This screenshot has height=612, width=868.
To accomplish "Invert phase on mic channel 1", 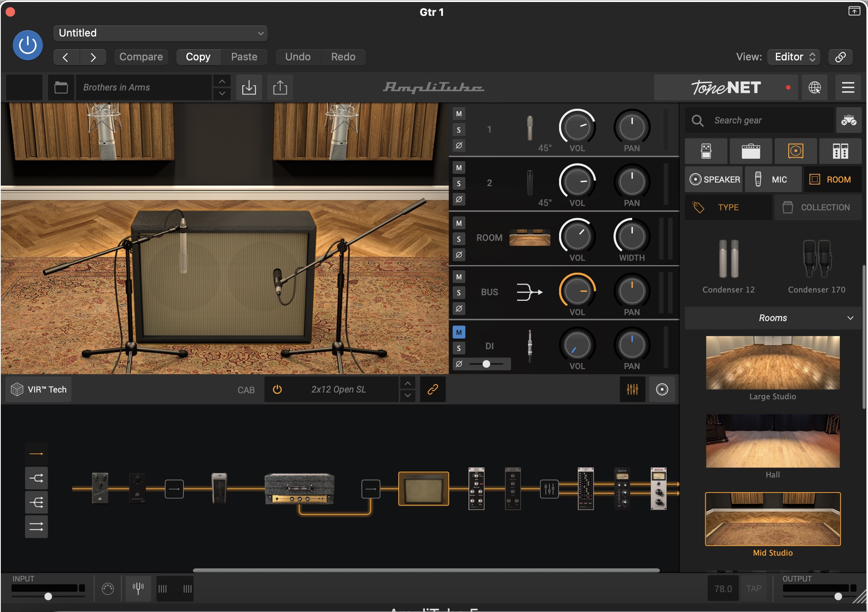I will click(459, 145).
